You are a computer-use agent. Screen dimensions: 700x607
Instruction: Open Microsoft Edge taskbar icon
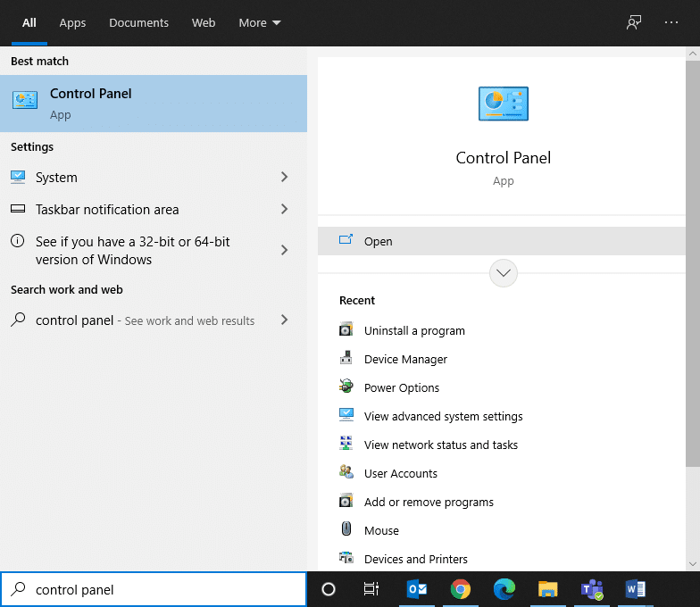(504, 589)
